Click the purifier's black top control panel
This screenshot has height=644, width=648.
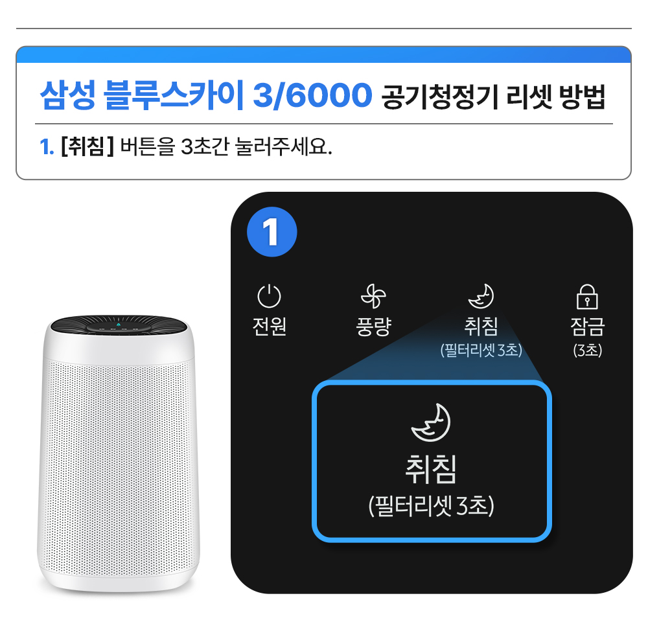(119, 325)
